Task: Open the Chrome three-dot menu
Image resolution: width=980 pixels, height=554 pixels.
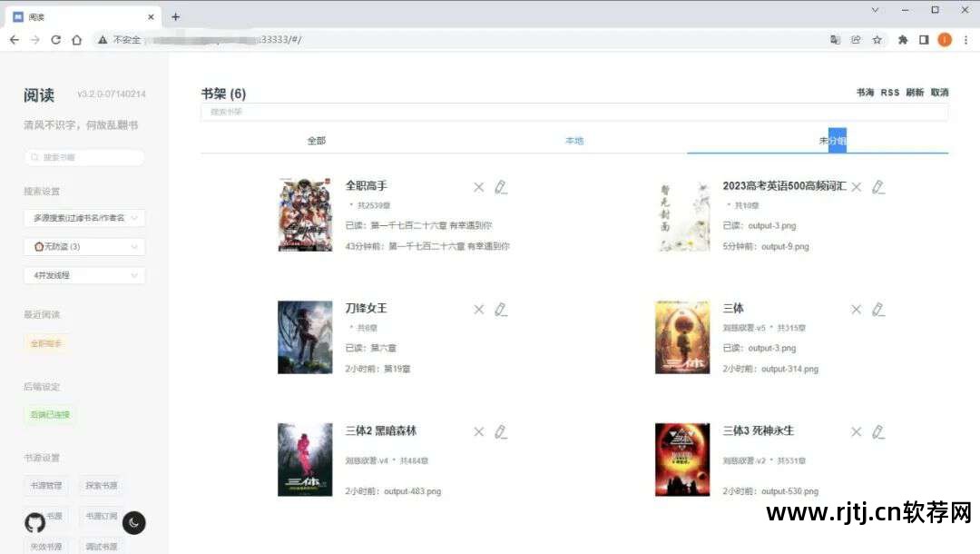Action: (965, 39)
